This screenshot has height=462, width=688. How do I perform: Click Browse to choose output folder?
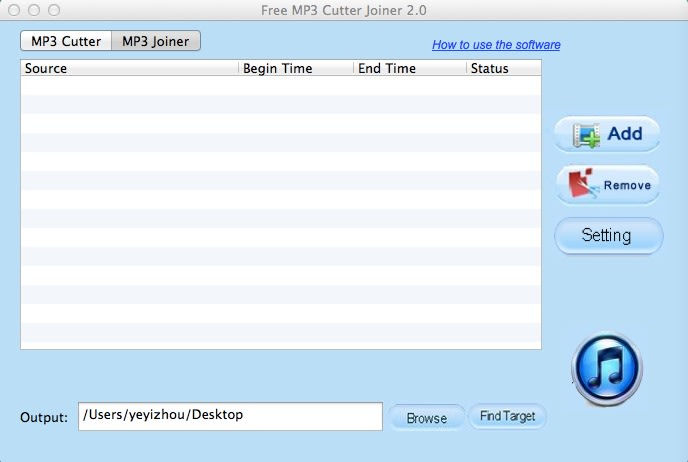426,418
